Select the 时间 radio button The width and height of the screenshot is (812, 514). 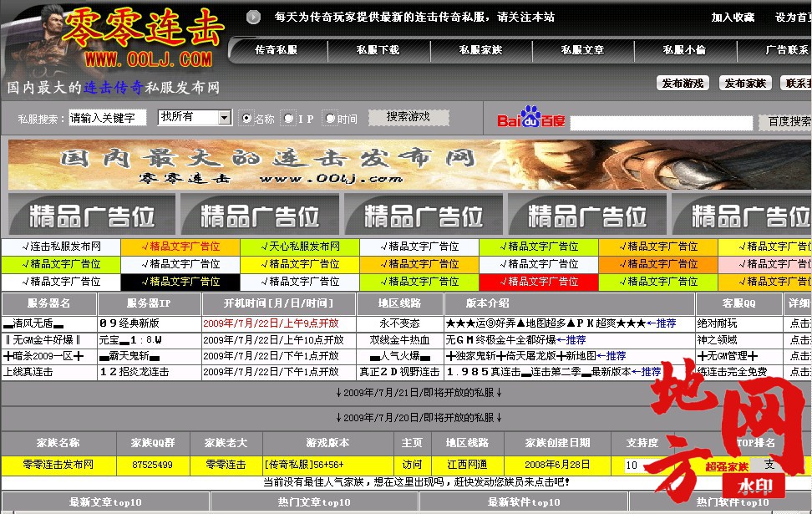coord(330,118)
